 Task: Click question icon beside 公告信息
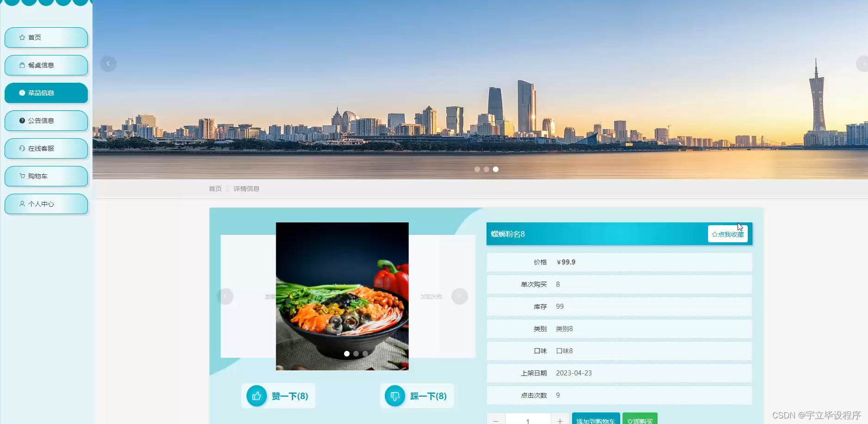(22, 121)
